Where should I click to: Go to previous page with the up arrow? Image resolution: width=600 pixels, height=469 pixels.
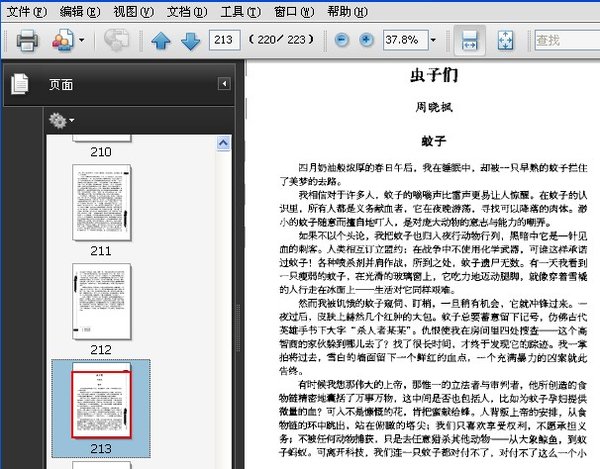tap(161, 41)
